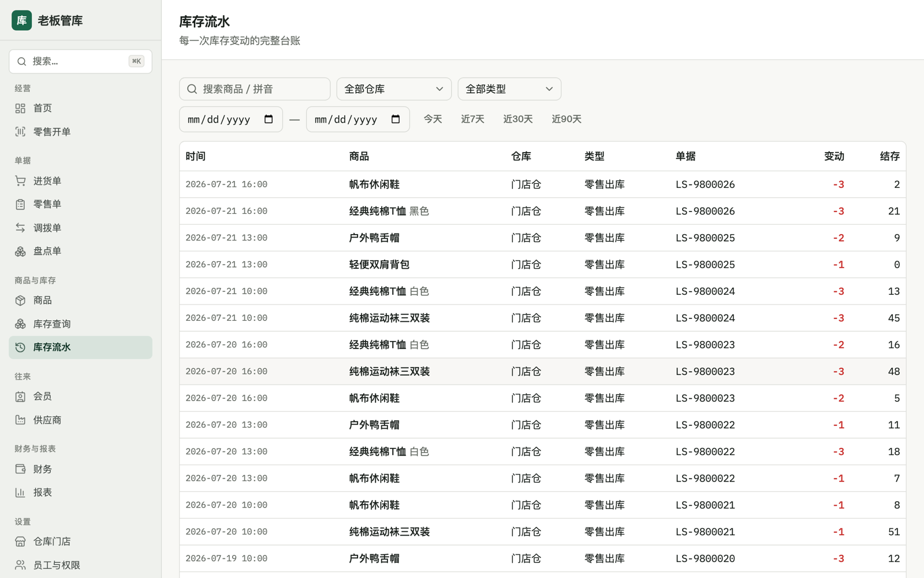924x578 pixels.
Task: Click document number LS-9800020
Action: [x=706, y=559]
